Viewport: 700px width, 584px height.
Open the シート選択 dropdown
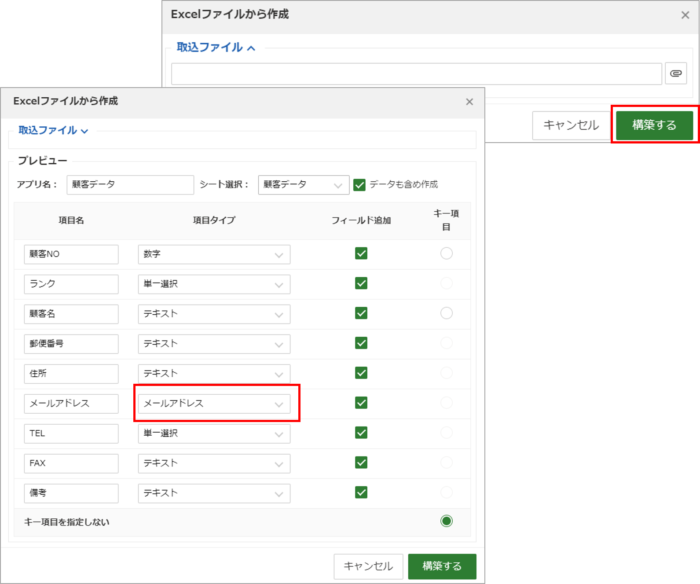(x=303, y=184)
